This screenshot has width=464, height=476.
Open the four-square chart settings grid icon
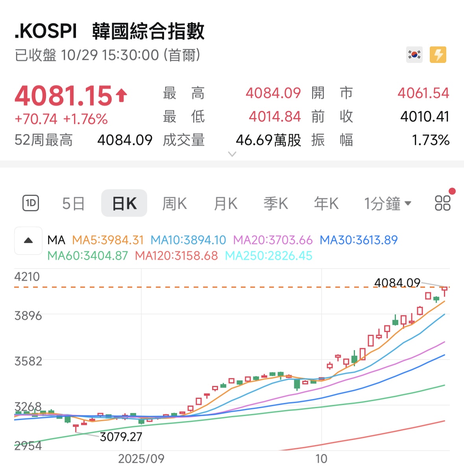(442, 203)
